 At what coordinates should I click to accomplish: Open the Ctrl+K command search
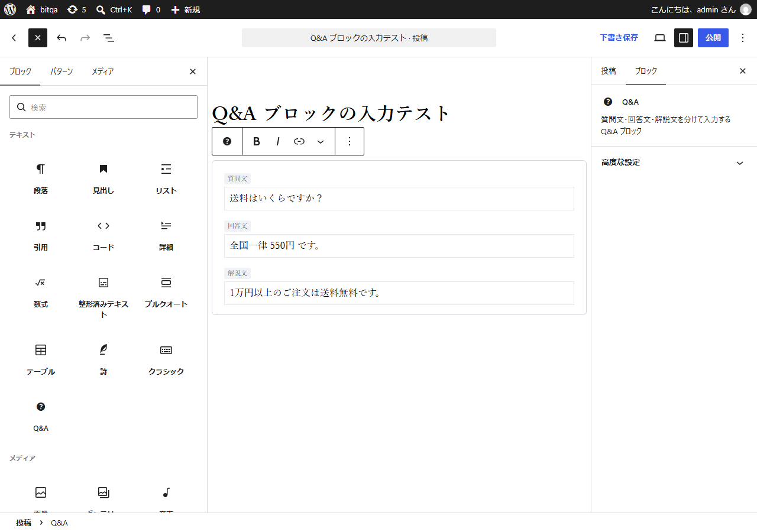pos(114,9)
